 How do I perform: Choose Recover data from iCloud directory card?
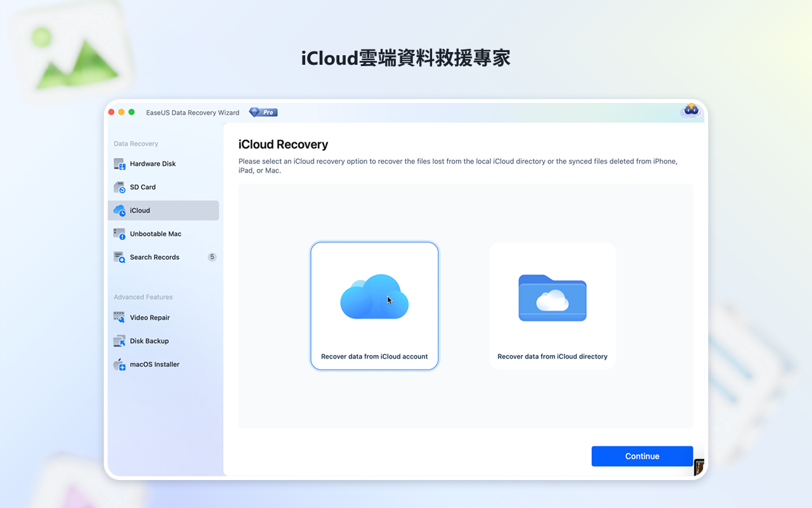pos(553,306)
